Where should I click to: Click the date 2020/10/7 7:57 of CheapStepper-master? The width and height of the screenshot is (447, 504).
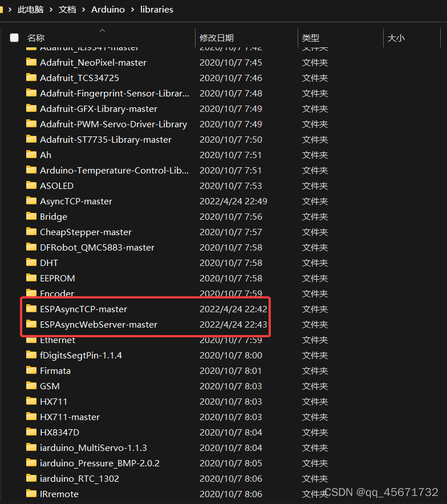point(231,232)
